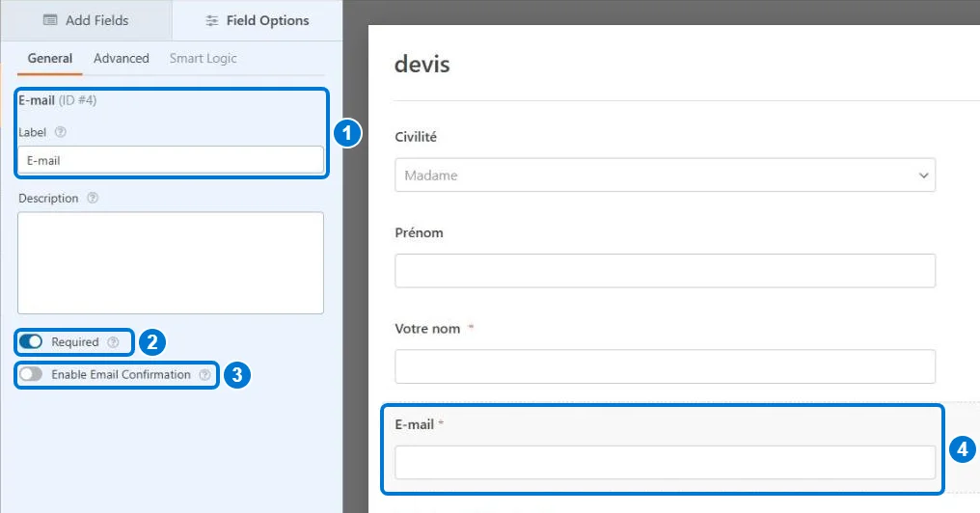Select the General sub-tab
The image size is (980, 513).
50,58
